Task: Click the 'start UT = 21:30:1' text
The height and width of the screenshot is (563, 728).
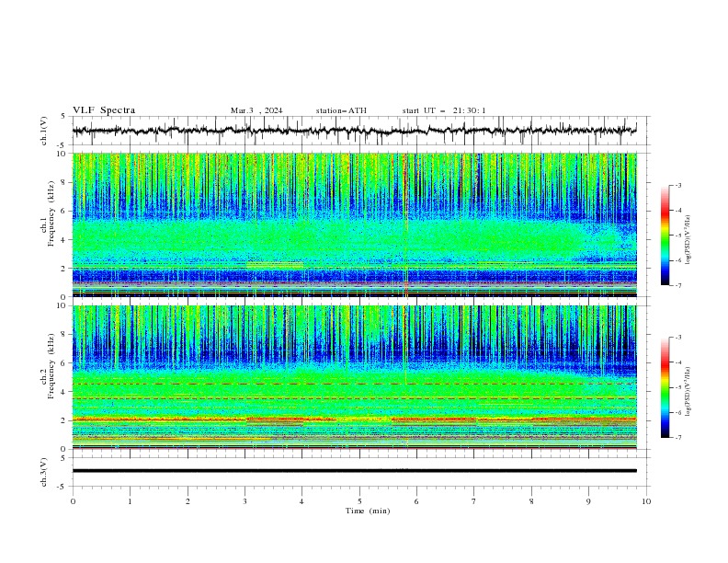Action: click(444, 110)
